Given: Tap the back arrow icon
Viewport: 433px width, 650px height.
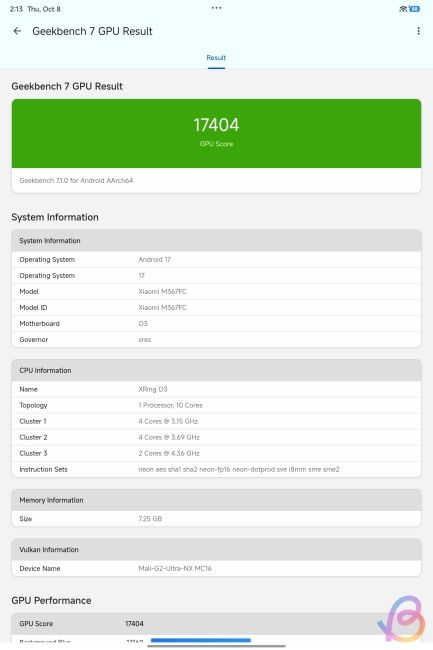Looking at the screenshot, I should click(x=17, y=31).
